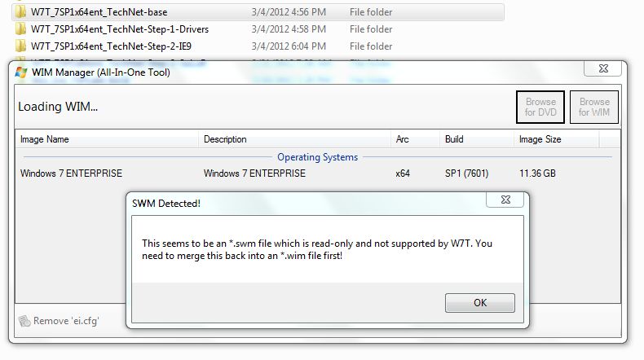Image resolution: width=644 pixels, height=360 pixels.
Task: Click OK in the SWM Detected dialog
Action: 479,303
